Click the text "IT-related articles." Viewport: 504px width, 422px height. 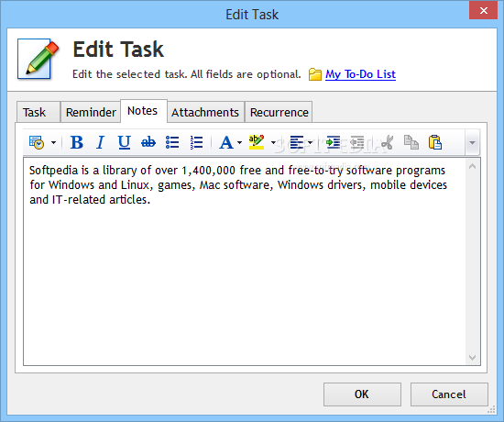tap(101, 200)
